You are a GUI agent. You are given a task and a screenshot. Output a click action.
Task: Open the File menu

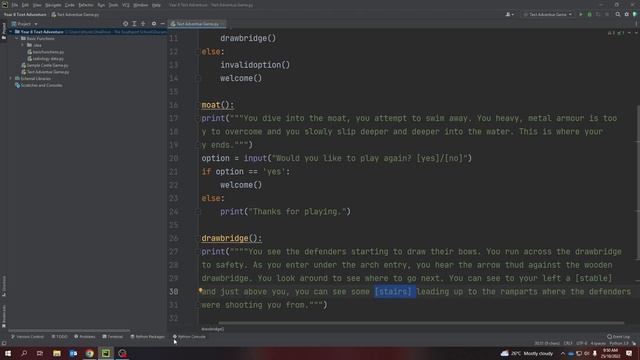[15, 5]
